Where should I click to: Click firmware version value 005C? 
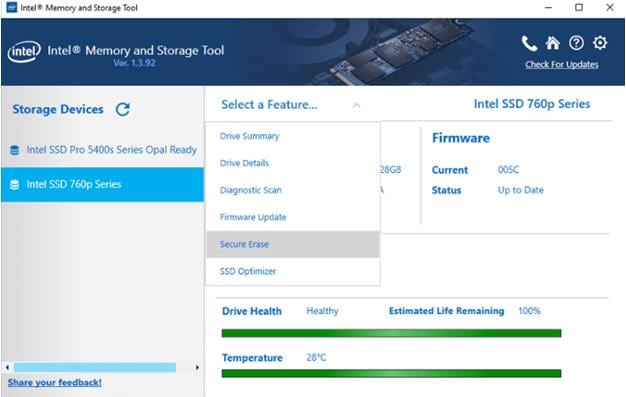[508, 170]
